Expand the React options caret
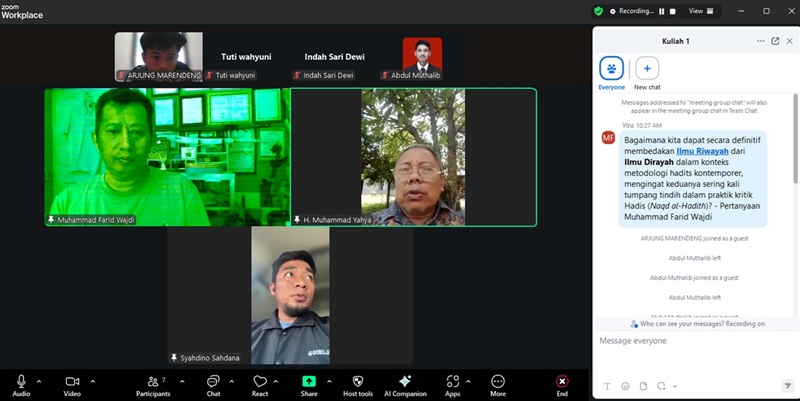Screen dimensions: 800x401 coord(276,382)
